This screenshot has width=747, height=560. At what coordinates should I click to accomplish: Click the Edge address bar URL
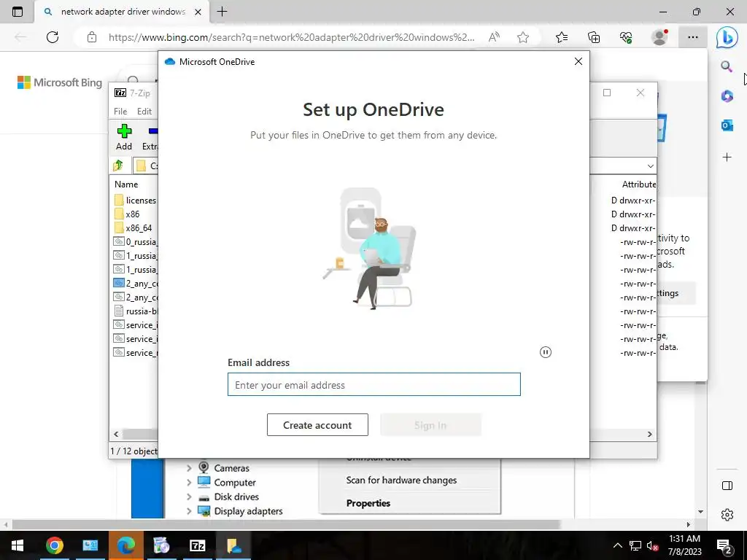[291, 37]
